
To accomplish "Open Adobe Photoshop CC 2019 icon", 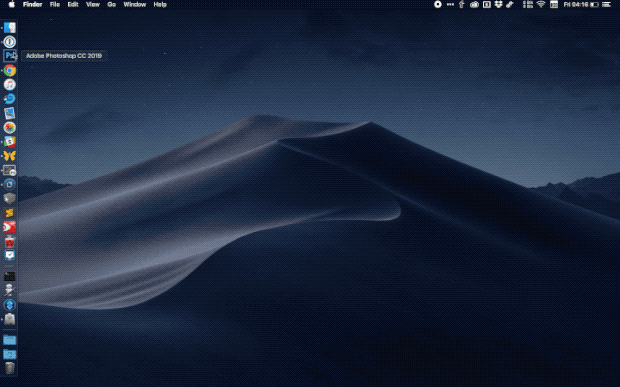I will coord(9,56).
